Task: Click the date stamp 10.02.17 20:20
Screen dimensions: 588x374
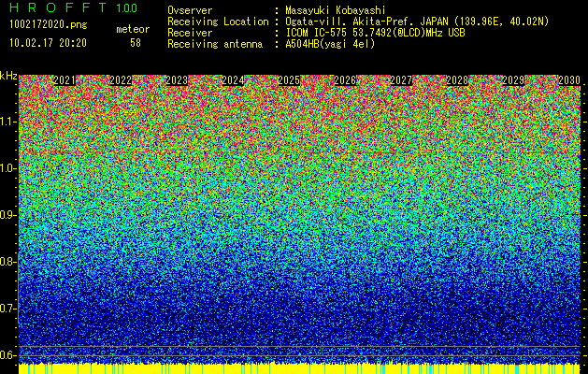Action: (48, 43)
